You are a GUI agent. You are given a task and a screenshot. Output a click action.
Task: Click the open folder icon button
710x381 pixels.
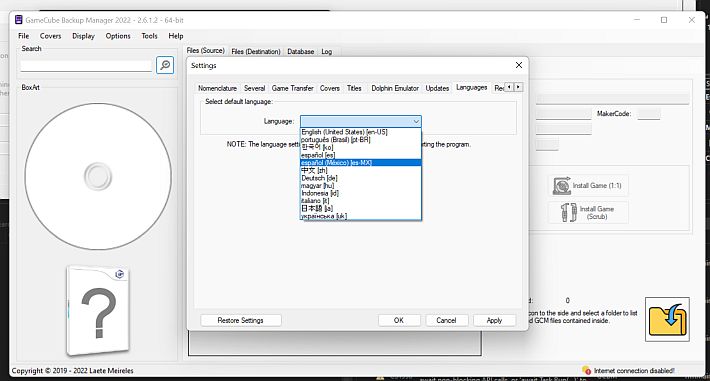(x=667, y=319)
